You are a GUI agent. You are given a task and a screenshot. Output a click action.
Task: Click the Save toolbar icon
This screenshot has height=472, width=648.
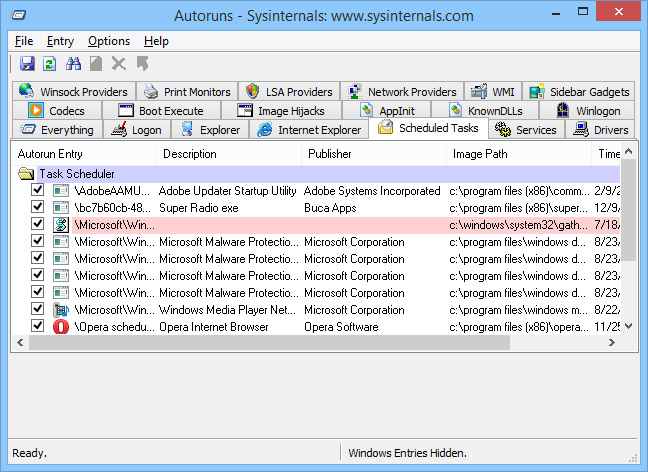tap(27, 64)
